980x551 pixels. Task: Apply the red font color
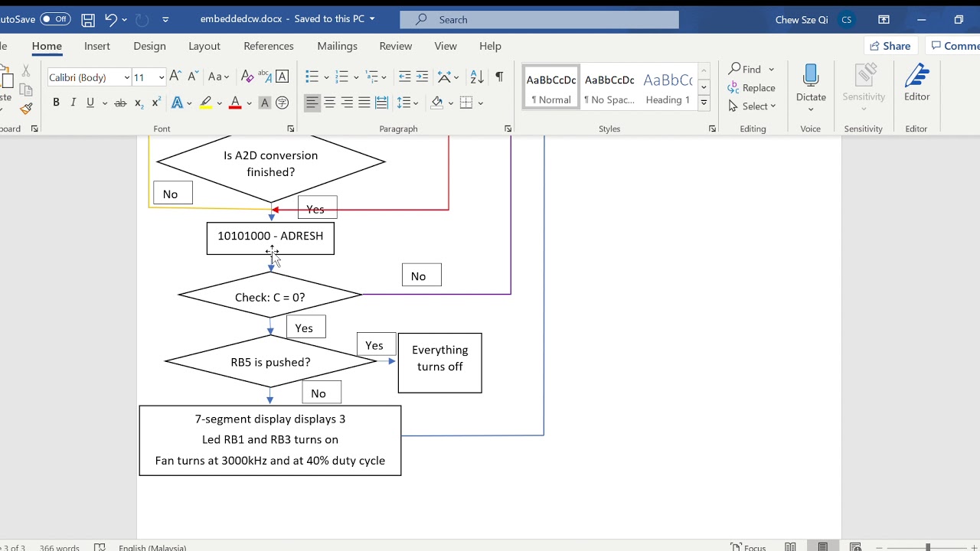click(x=235, y=103)
